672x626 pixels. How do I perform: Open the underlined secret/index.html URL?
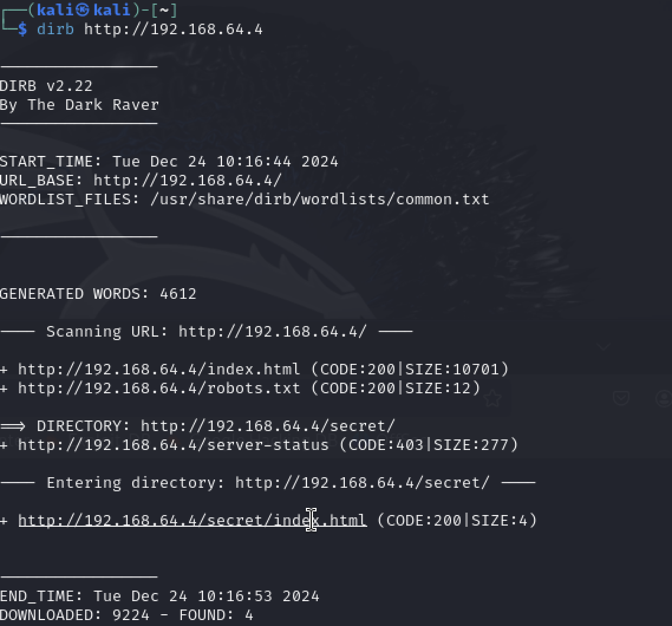pyautogui.click(x=193, y=520)
